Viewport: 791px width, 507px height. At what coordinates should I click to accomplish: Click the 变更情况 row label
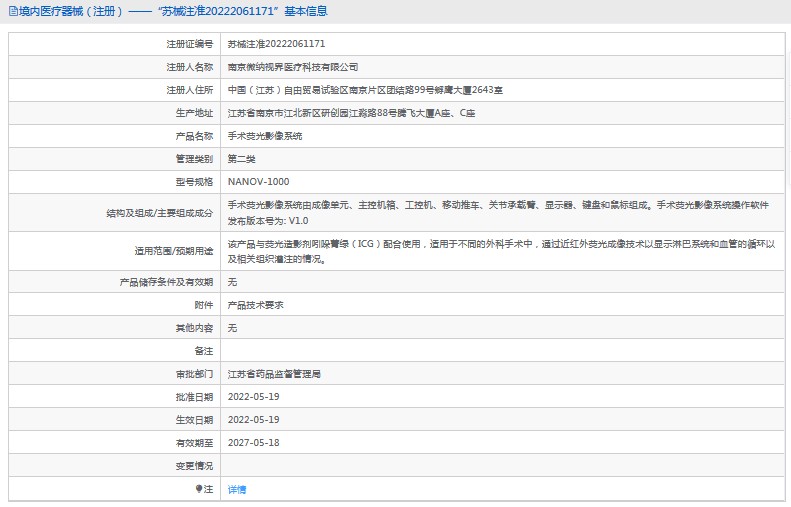pyautogui.click(x=194, y=466)
